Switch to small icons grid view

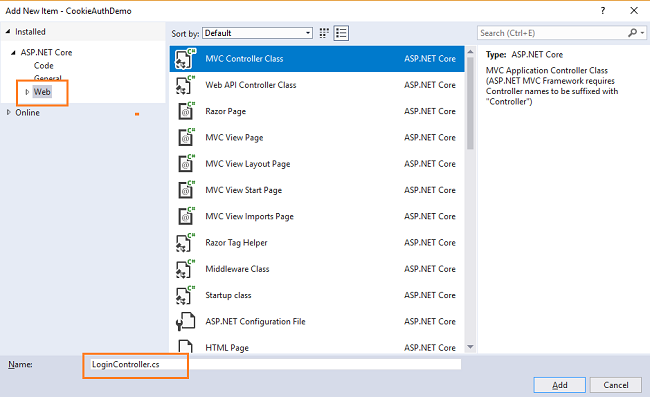[x=324, y=33]
